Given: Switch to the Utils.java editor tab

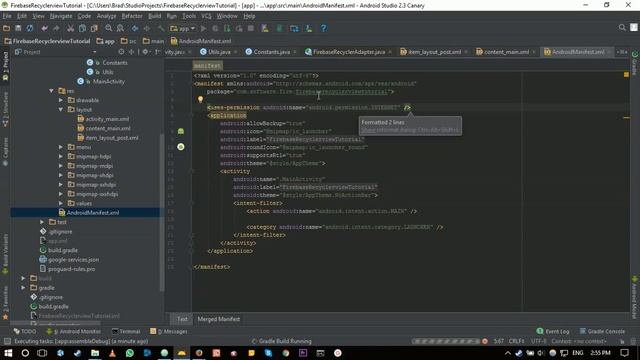Looking at the screenshot, I should [x=219, y=52].
